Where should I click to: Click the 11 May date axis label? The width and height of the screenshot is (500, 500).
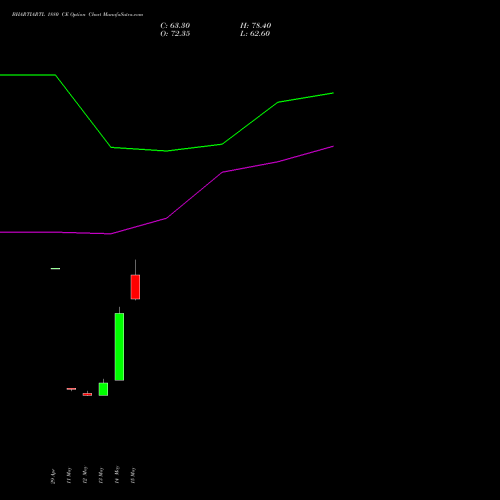(x=69, y=475)
